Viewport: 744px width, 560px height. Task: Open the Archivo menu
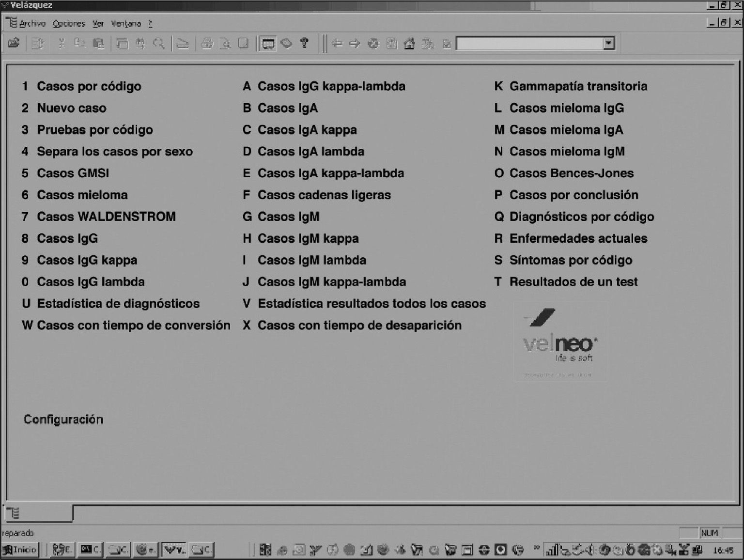(32, 23)
